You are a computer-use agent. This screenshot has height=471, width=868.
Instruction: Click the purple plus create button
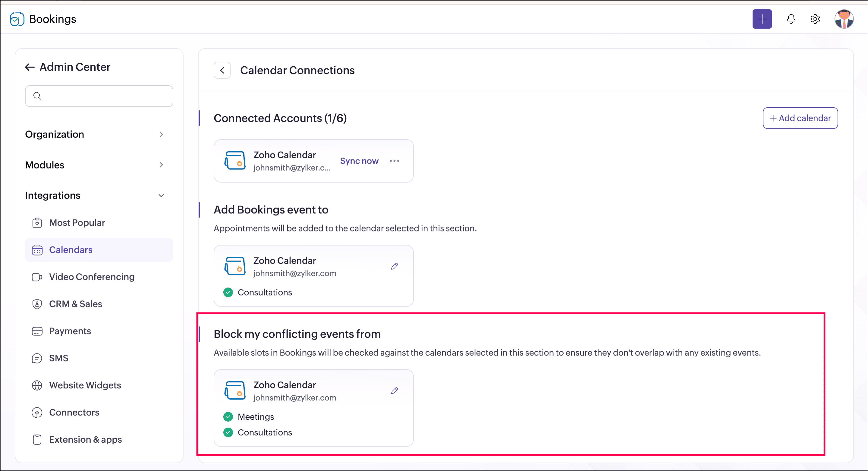762,19
